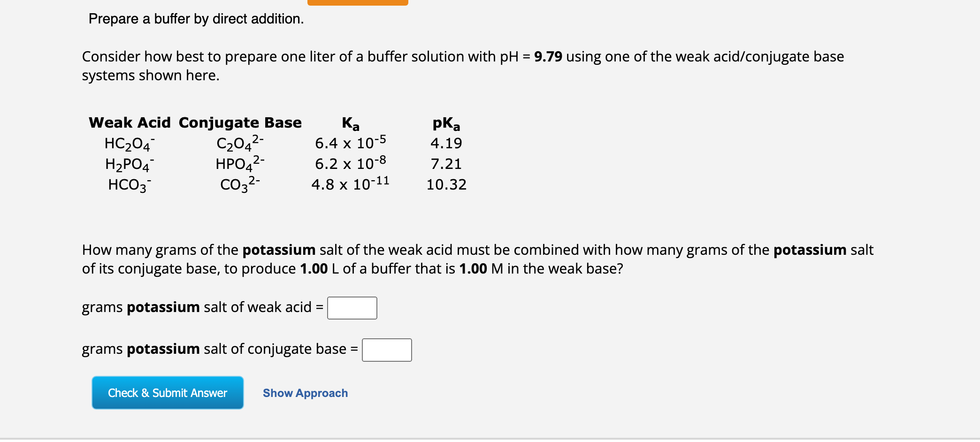Click the Ka value 4.8 x 10-11
This screenshot has height=442, width=980.
click(350, 184)
